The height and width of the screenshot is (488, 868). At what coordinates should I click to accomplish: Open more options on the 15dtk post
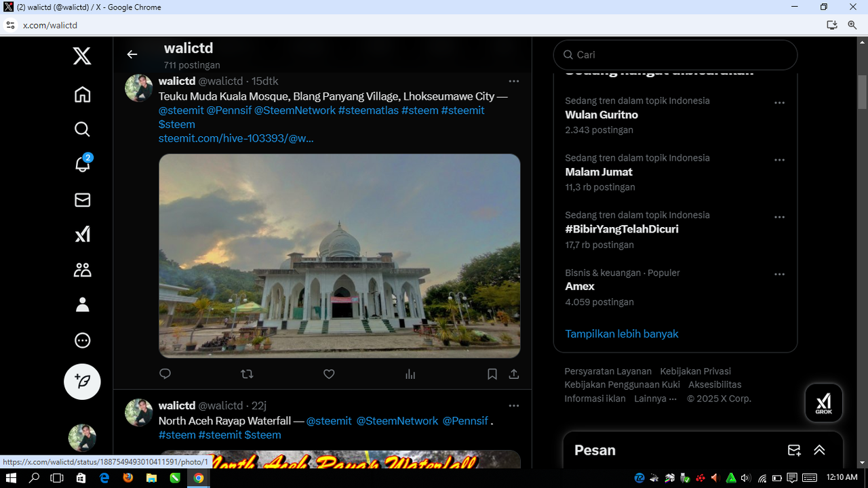514,81
